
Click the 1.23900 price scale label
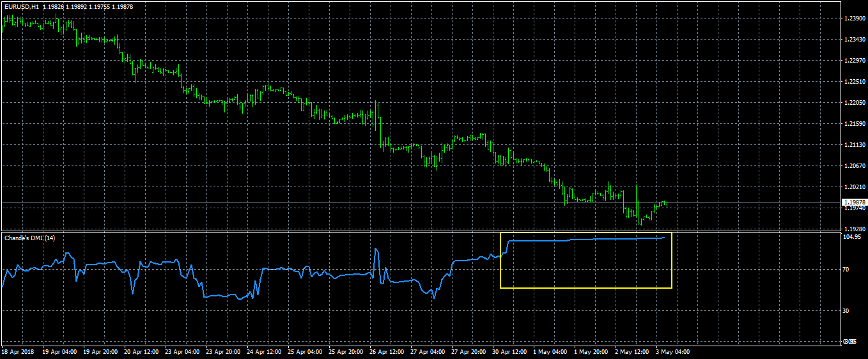(855, 19)
